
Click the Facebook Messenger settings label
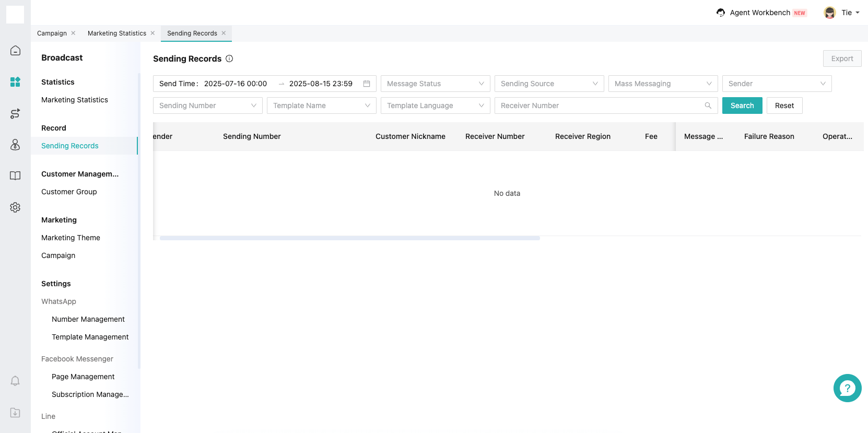(77, 359)
